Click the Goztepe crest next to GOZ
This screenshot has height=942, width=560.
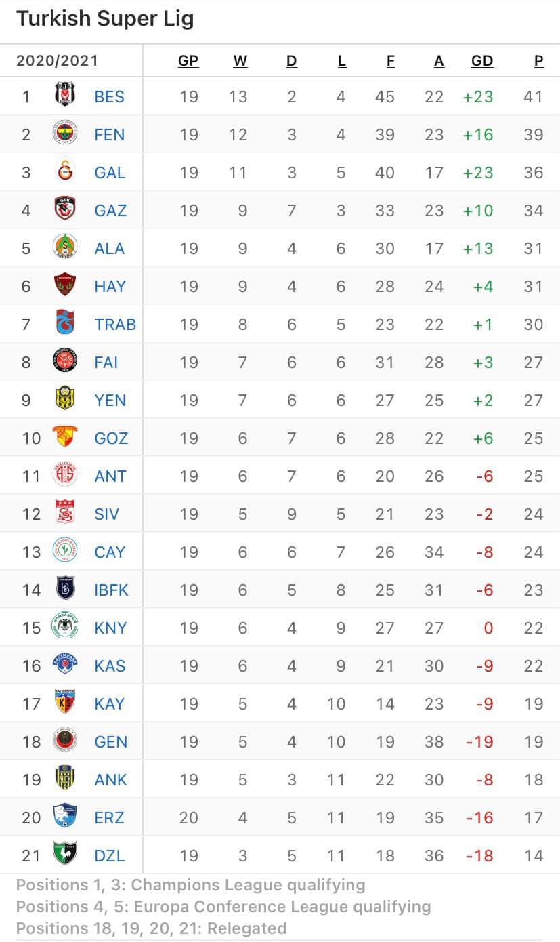point(66,438)
